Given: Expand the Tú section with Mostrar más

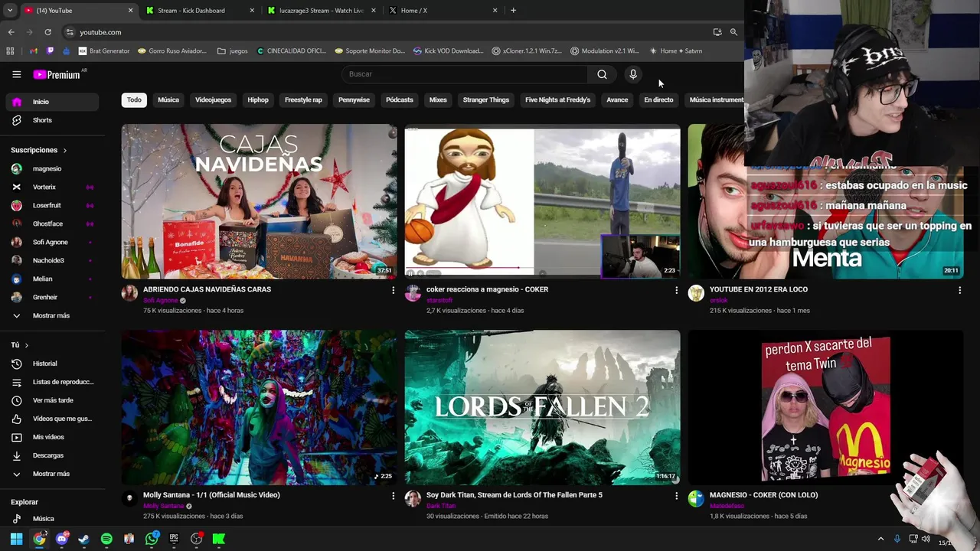Looking at the screenshot, I should [52, 474].
